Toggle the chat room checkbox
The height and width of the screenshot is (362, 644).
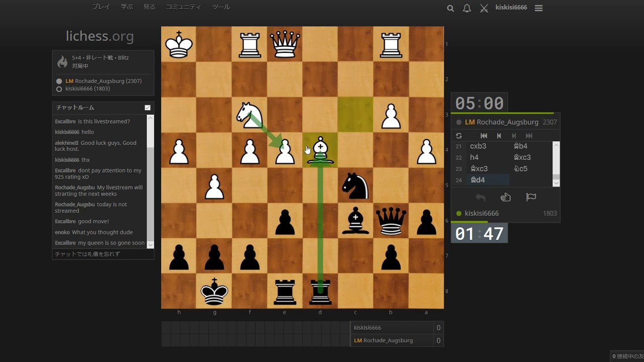147,108
